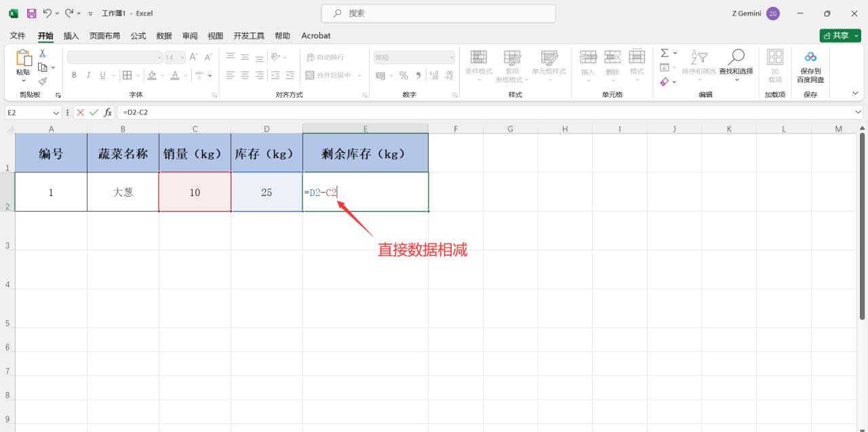Switch to the 数据 Data tab
The width and height of the screenshot is (868, 432).
[x=164, y=35]
